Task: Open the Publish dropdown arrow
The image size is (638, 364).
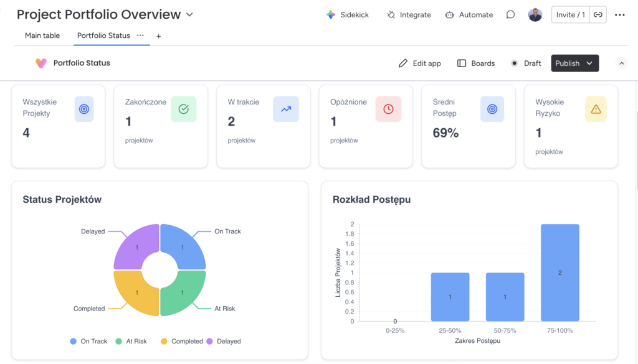Action: click(x=589, y=63)
